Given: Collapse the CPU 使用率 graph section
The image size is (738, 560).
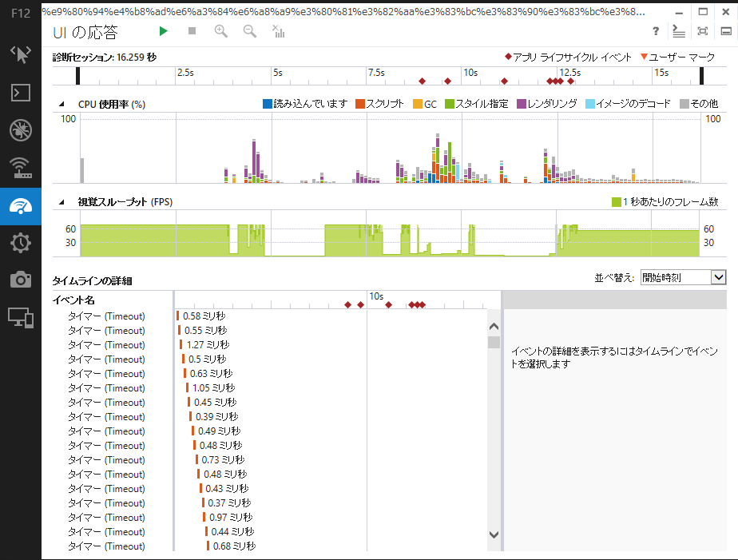Looking at the screenshot, I should (61, 105).
